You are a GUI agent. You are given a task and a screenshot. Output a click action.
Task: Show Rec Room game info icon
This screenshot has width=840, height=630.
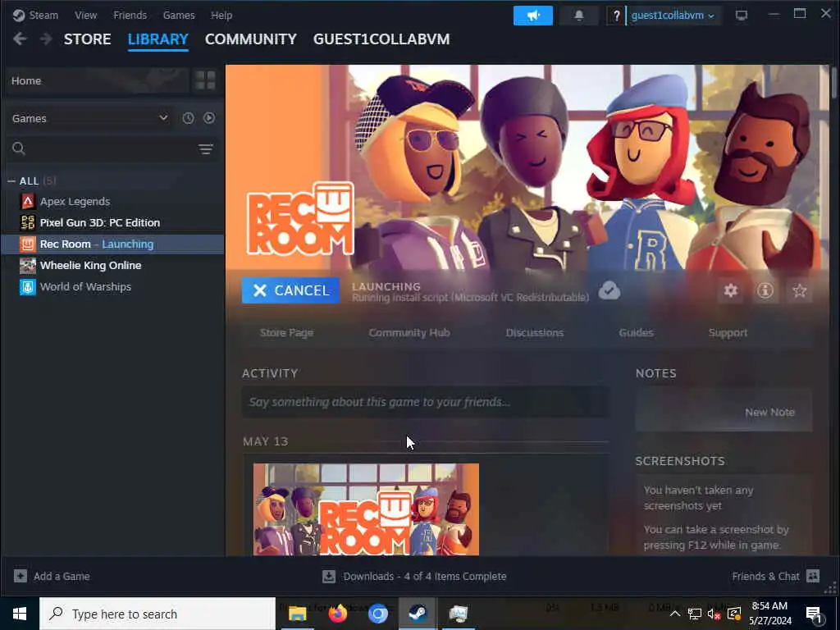click(x=765, y=290)
